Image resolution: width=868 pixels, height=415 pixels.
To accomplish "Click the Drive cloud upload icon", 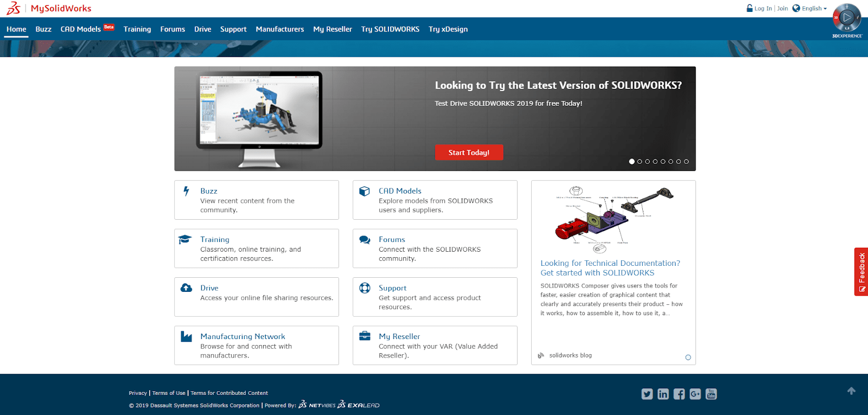I will point(186,288).
